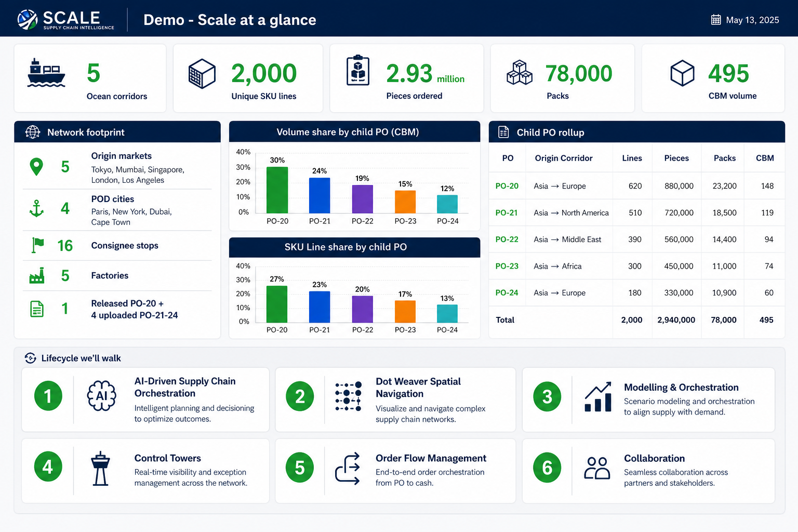Click the SCALE Supply Chain Intelligence logo
798x532 pixels.
click(66, 20)
